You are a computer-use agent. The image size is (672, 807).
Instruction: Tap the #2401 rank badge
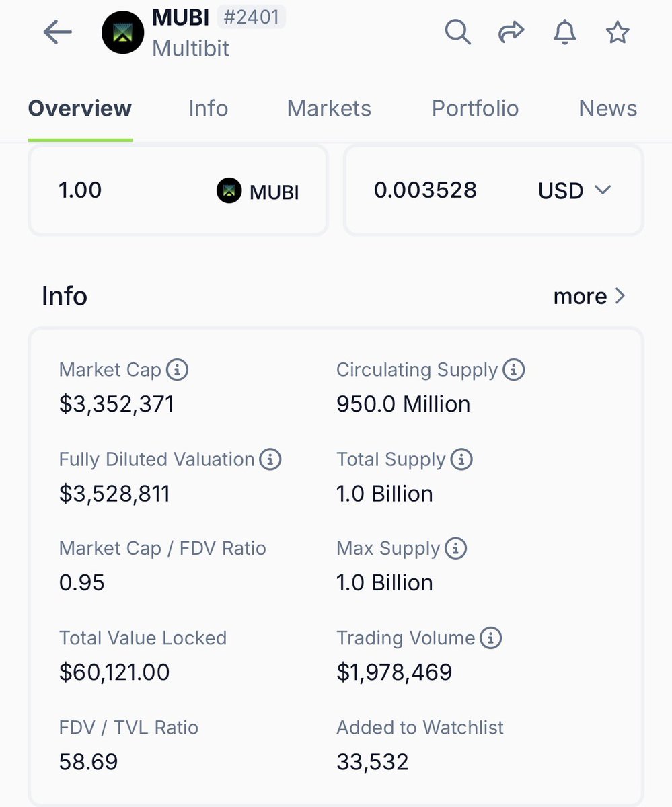point(252,17)
